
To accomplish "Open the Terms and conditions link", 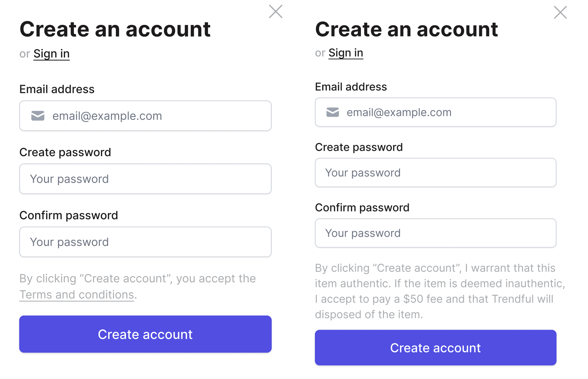I will 77,294.
